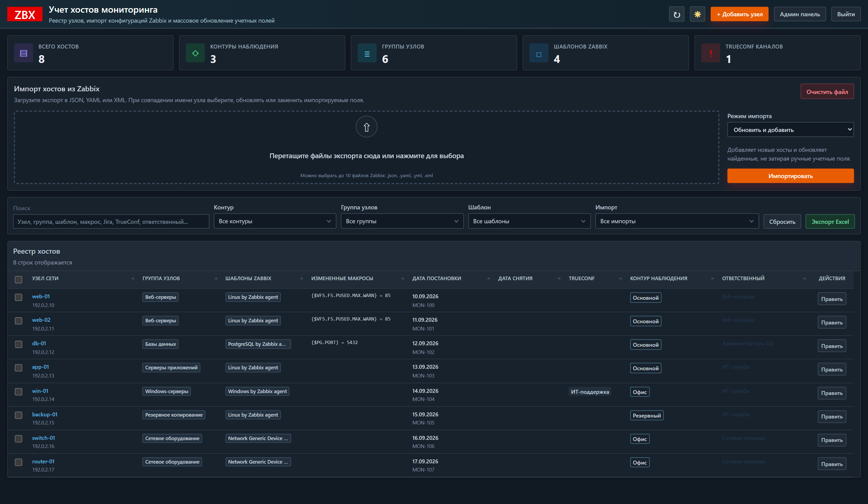This screenshot has width=868, height=504.
Task: Open the Шаблон filter dropdown
Action: [530, 221]
